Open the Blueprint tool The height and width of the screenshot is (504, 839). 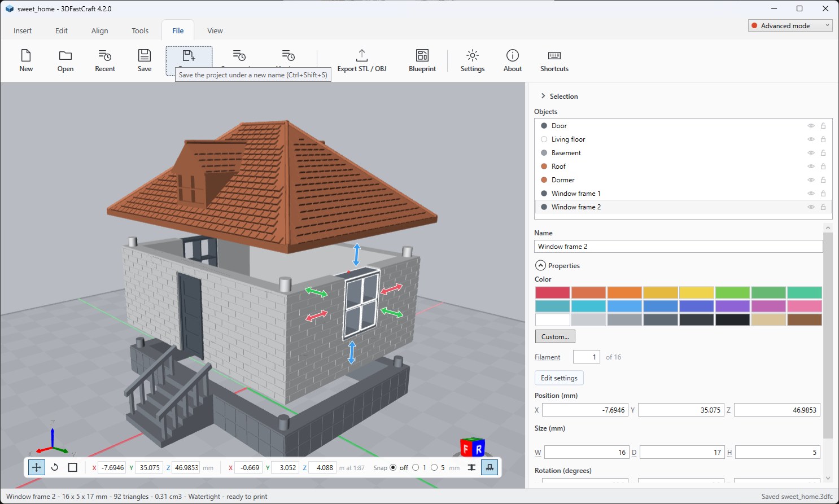pyautogui.click(x=422, y=60)
